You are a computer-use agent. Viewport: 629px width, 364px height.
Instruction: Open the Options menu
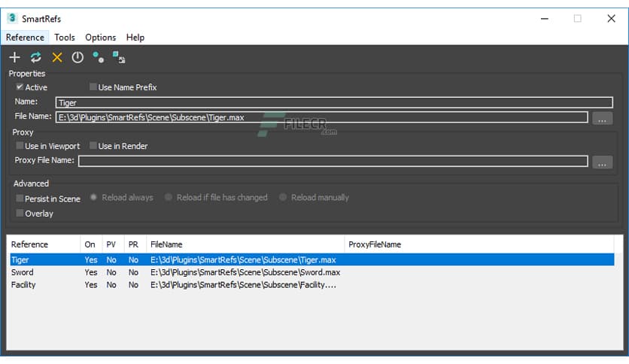[100, 38]
